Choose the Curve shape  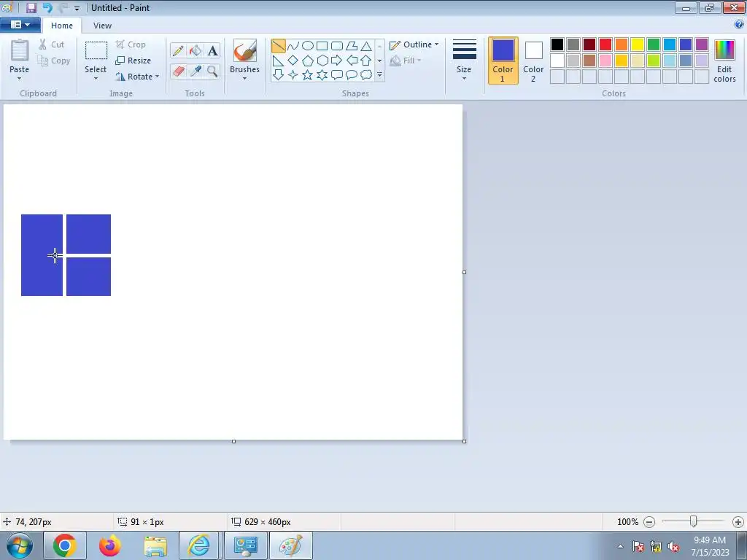pos(293,46)
